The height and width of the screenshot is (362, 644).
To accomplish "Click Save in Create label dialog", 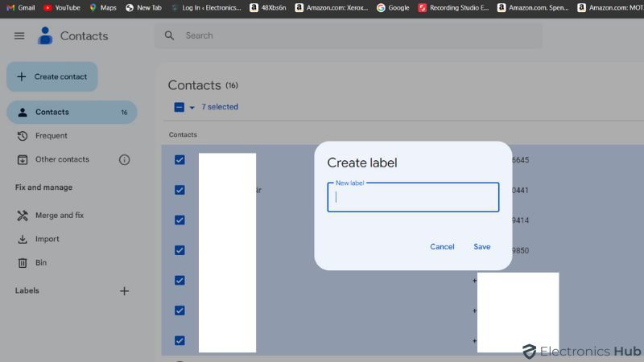I will click(x=481, y=247).
